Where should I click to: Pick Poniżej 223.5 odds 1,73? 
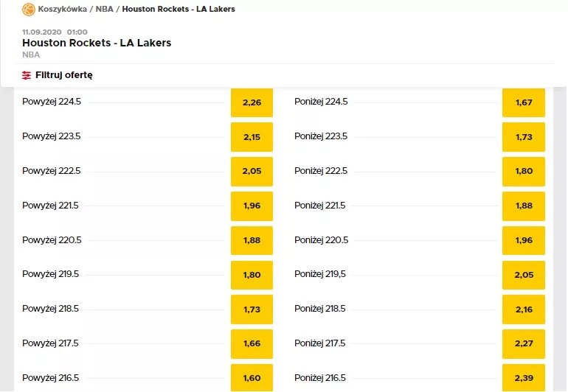click(524, 137)
